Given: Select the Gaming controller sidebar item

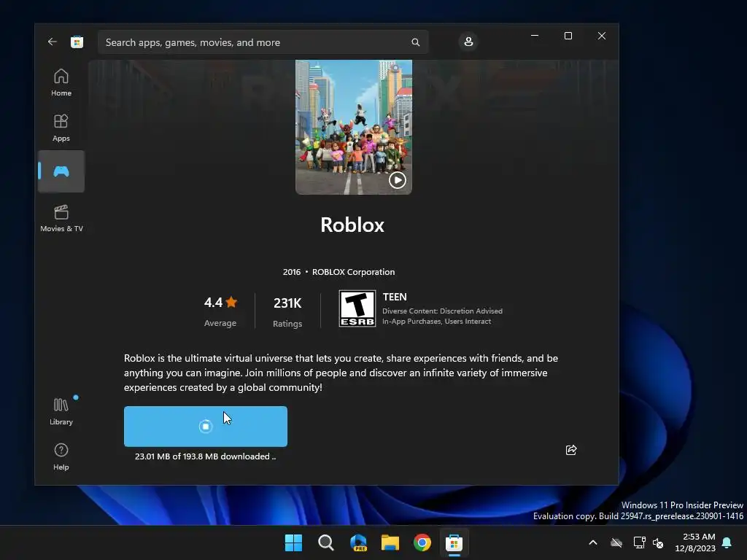Looking at the screenshot, I should click(61, 171).
